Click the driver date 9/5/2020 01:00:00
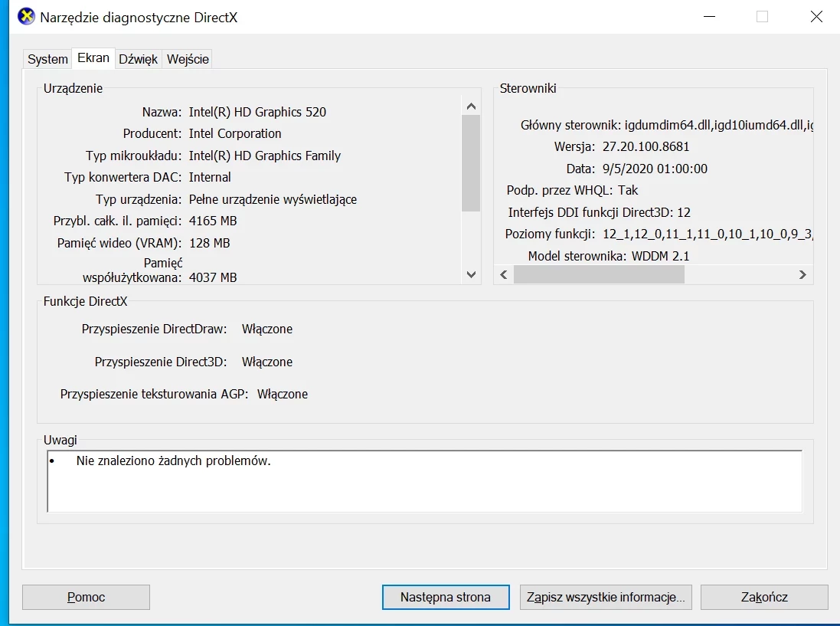This screenshot has height=626, width=840. pyautogui.click(x=655, y=169)
